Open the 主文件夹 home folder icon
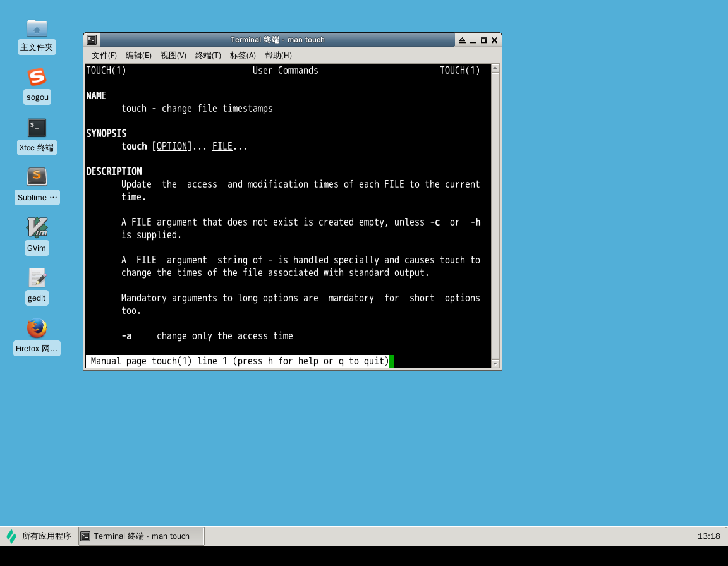This screenshot has height=566, width=728. pos(37,28)
